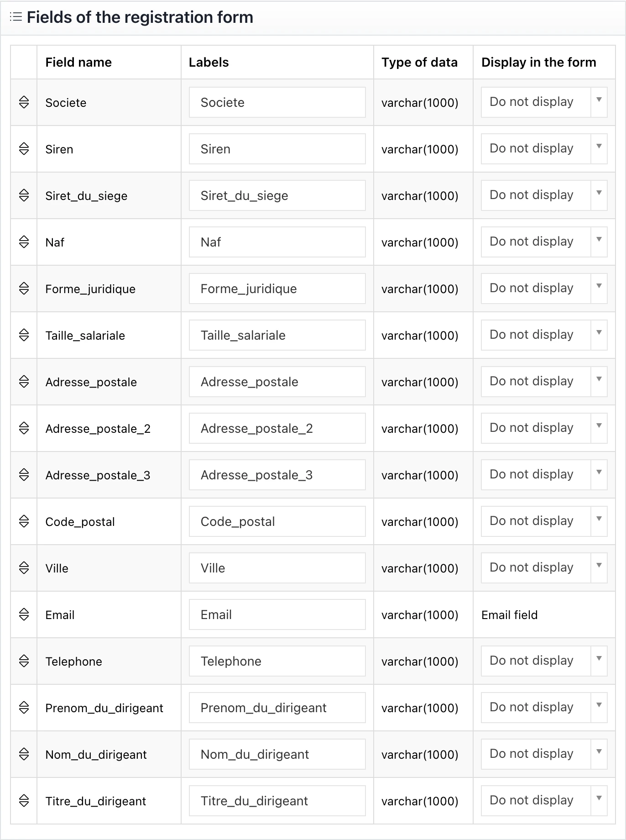Click the Telephone label text field

(277, 661)
